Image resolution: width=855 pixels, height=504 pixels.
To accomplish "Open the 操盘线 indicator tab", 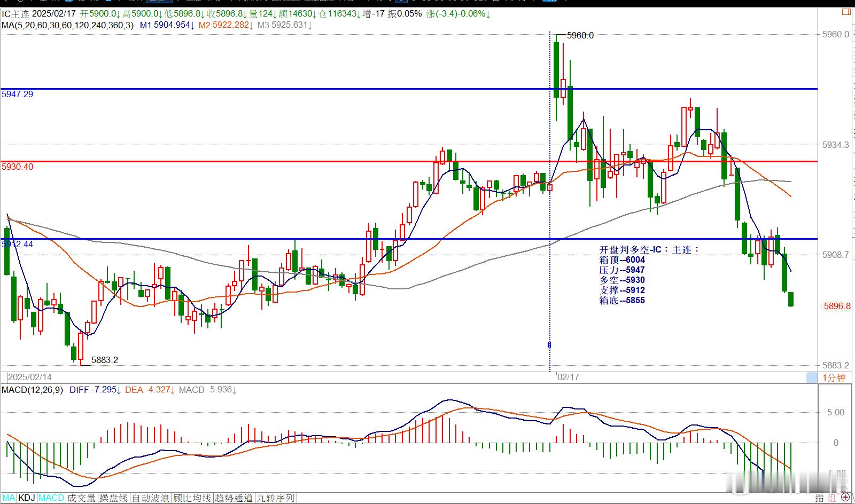I will point(114,498).
